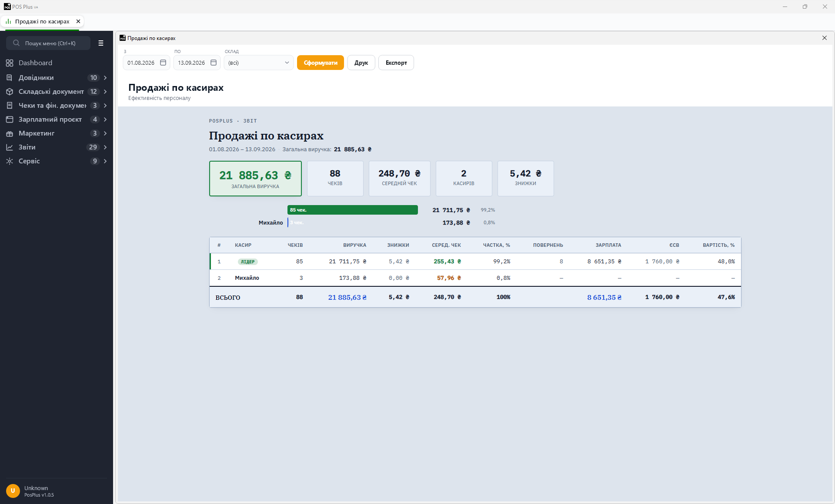Click the Експорт button
Image resolution: width=835 pixels, height=504 pixels.
396,63
